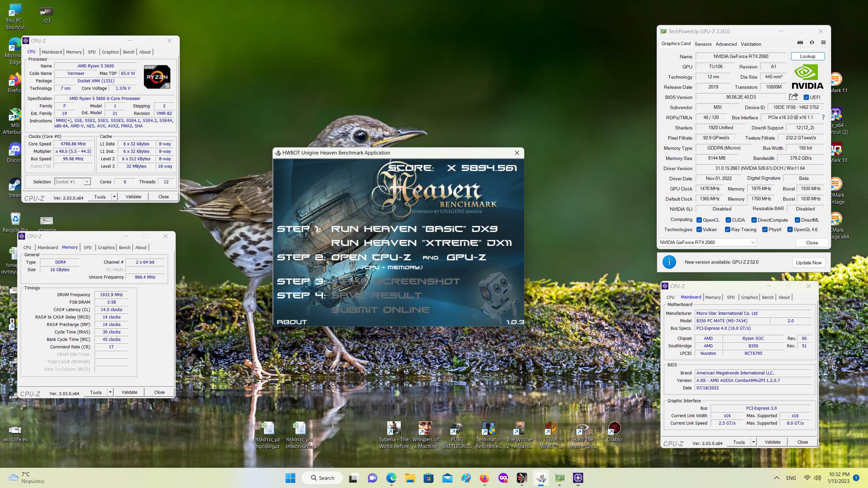The height and width of the screenshot is (488, 868).
Task: Toggle the DirectCompute checkbox
Action: pos(754,220)
